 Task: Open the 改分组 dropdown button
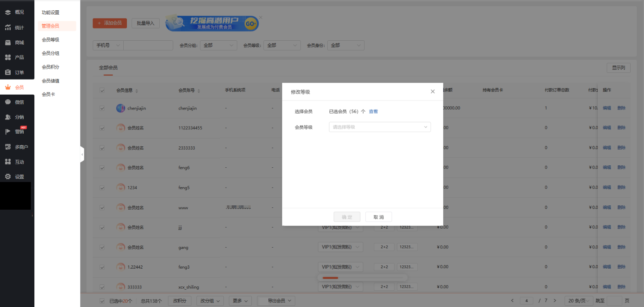coord(210,301)
